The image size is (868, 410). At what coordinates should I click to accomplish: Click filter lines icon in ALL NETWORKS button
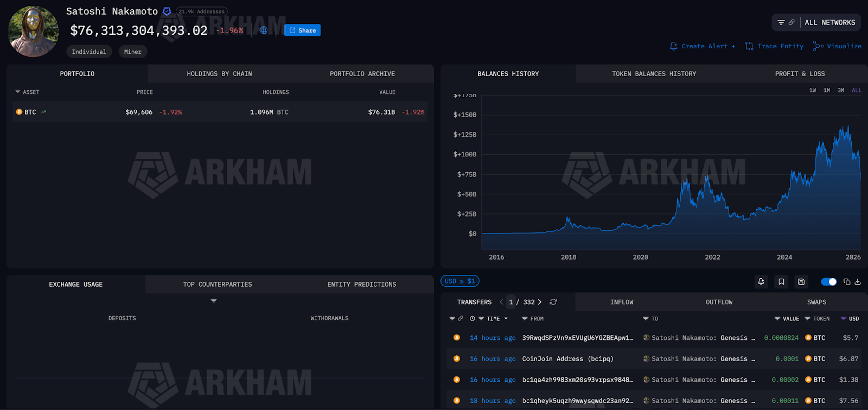(x=781, y=22)
